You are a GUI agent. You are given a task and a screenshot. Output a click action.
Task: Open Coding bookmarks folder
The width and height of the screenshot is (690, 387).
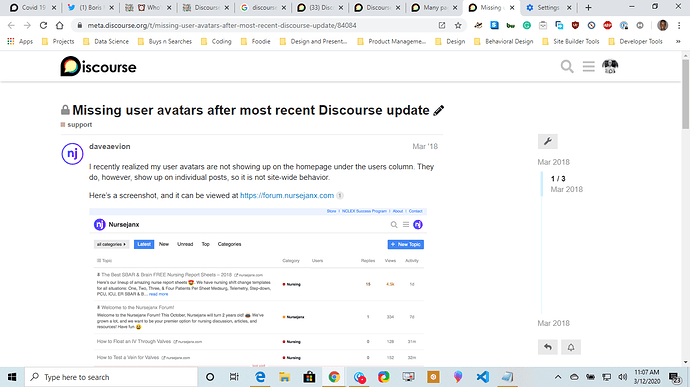pyautogui.click(x=216, y=41)
